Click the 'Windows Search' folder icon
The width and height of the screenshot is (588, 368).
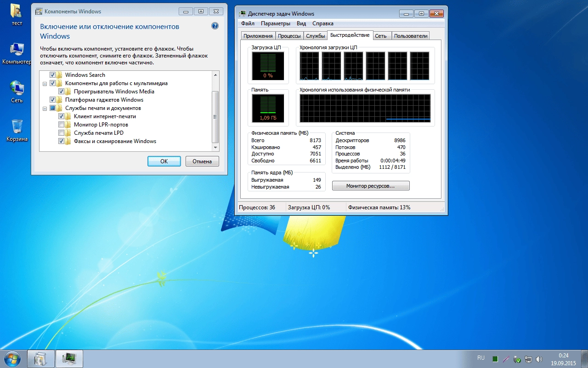(59, 75)
